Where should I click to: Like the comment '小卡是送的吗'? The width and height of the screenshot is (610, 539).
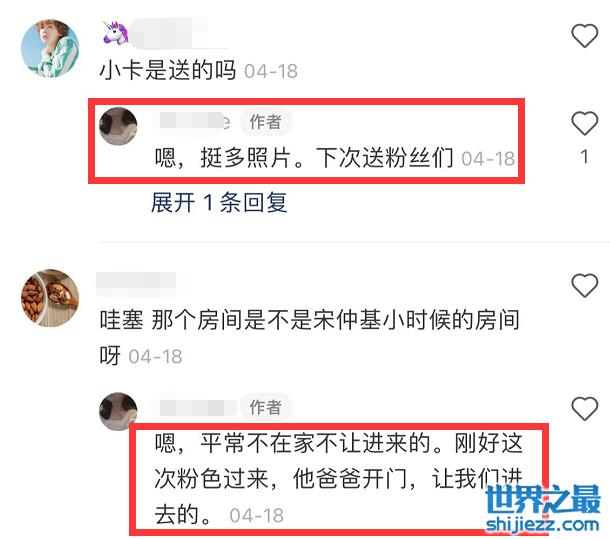click(584, 36)
